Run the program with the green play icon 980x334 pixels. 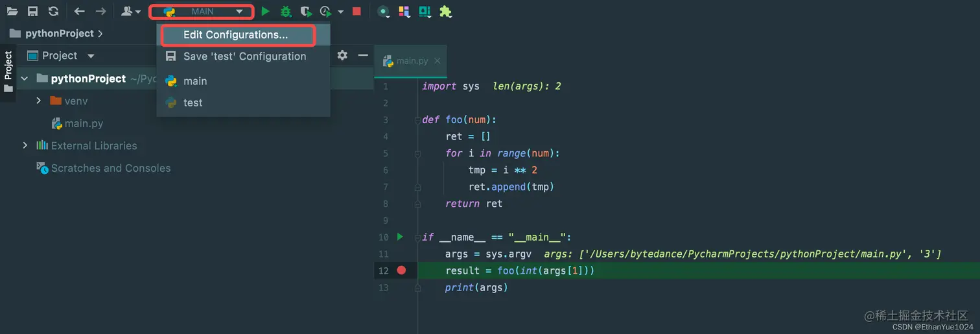[x=265, y=11]
